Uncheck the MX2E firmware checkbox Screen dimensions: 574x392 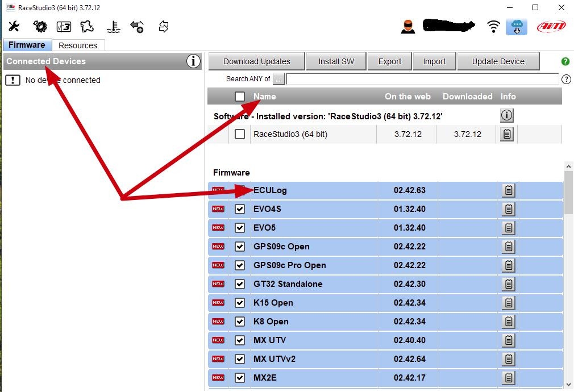click(x=240, y=377)
